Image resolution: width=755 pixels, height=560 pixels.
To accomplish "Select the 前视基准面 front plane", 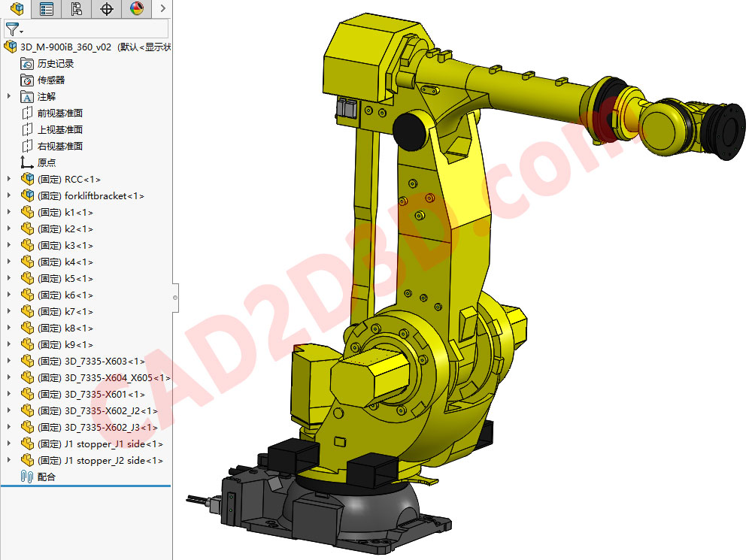I will pyautogui.click(x=60, y=113).
